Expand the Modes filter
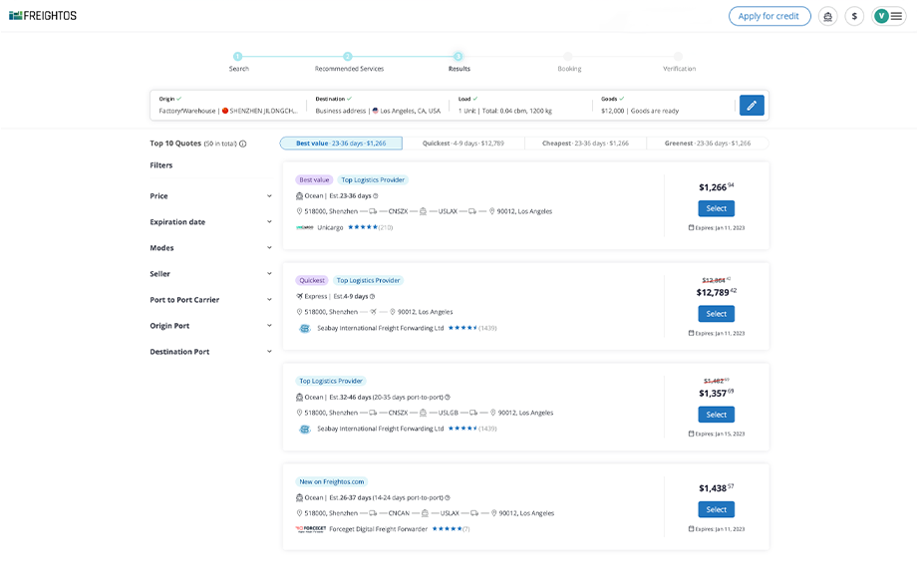 point(269,248)
